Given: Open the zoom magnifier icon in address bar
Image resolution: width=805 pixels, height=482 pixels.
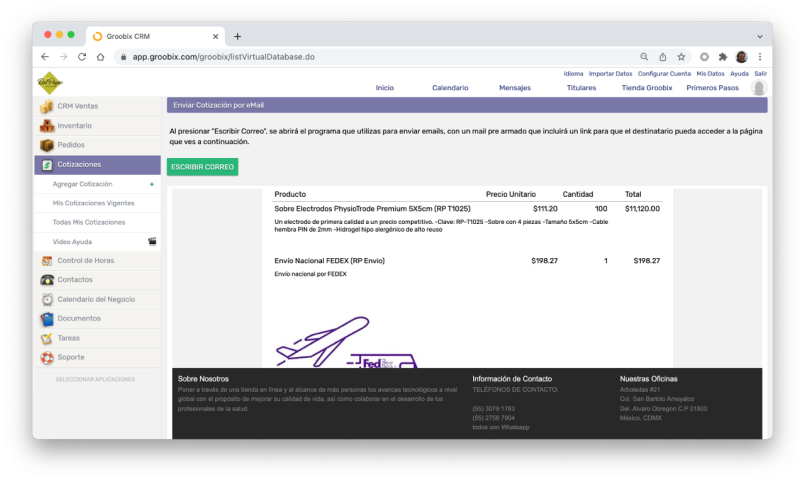Looking at the screenshot, I should pos(644,57).
